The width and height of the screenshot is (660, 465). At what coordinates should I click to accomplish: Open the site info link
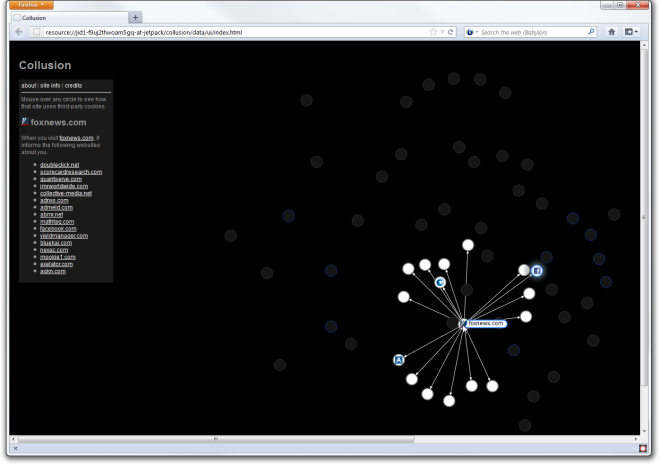coord(50,85)
